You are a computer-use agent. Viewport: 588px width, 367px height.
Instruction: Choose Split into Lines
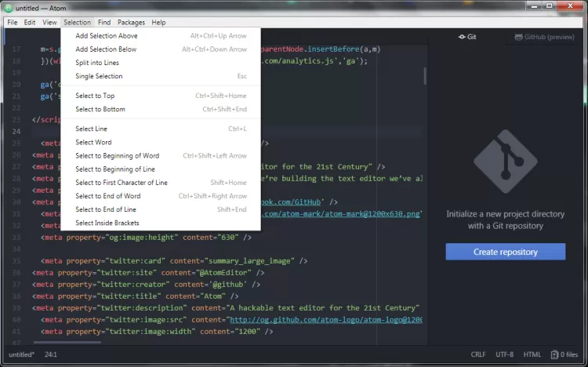[x=161, y=63]
